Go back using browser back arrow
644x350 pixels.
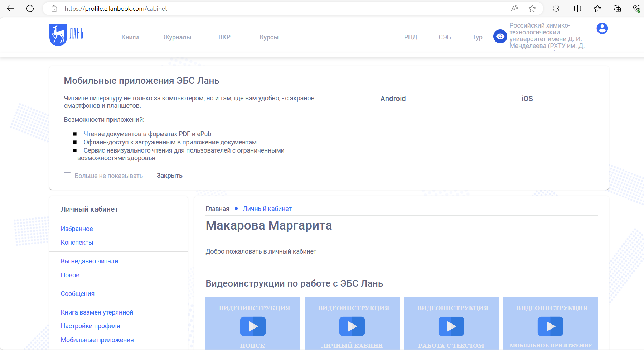10,9
